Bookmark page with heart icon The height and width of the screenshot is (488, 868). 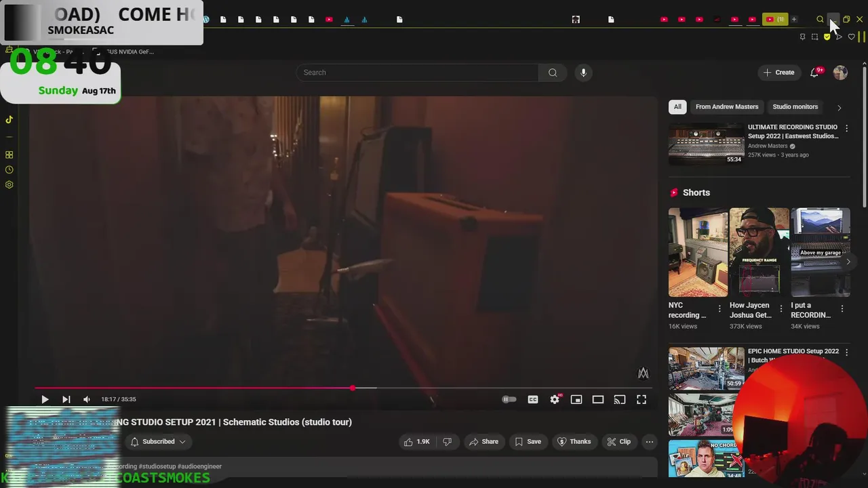tap(852, 37)
